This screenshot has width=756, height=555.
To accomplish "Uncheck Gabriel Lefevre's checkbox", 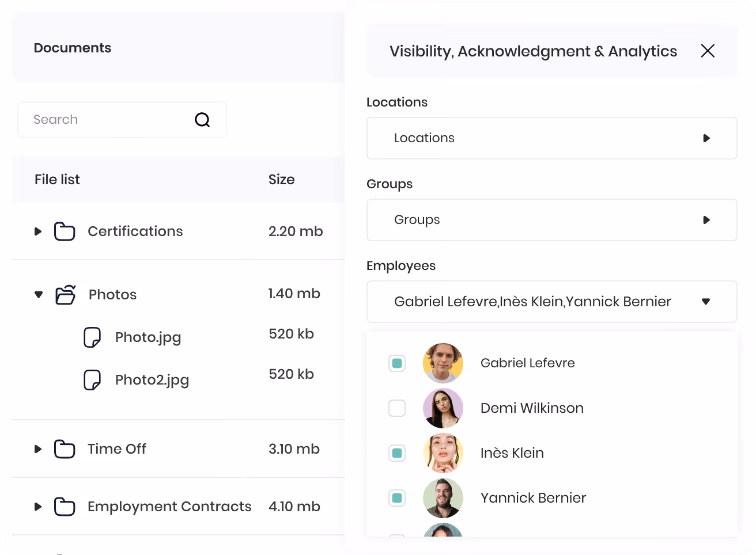I will click(x=397, y=363).
